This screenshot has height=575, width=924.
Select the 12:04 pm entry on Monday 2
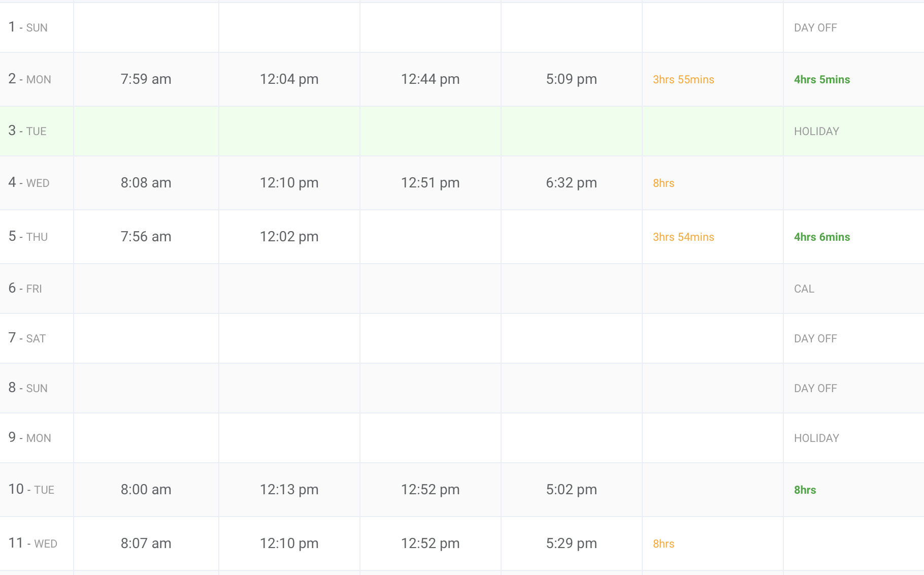click(289, 79)
